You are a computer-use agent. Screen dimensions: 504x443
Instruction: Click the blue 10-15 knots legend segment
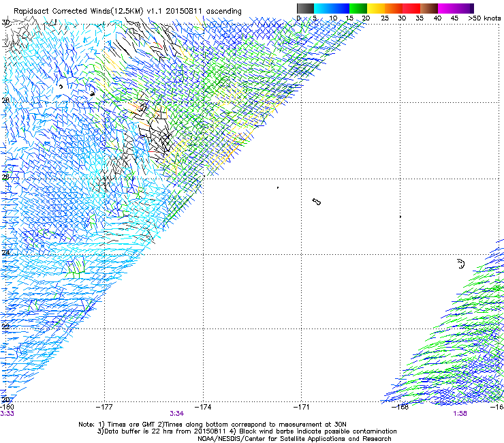[341, 8]
